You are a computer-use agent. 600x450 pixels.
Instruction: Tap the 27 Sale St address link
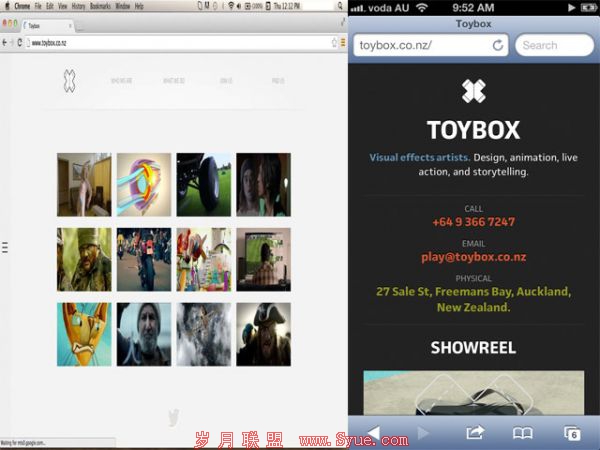point(474,299)
